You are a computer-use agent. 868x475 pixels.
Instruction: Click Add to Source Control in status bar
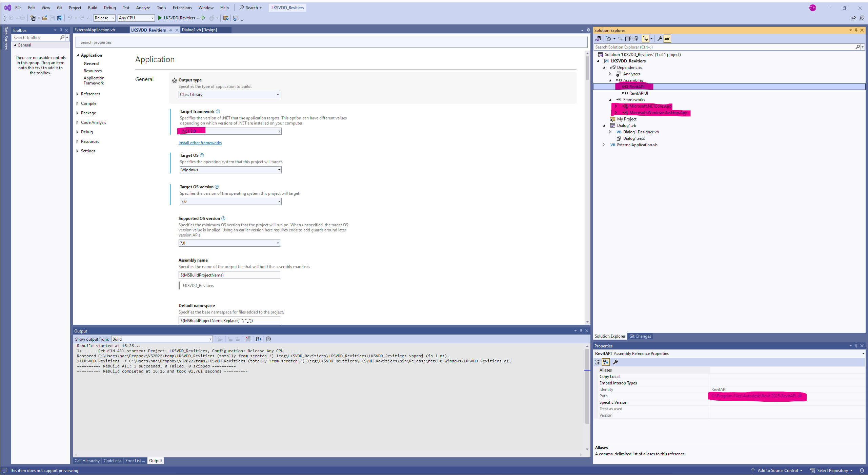pos(778,471)
